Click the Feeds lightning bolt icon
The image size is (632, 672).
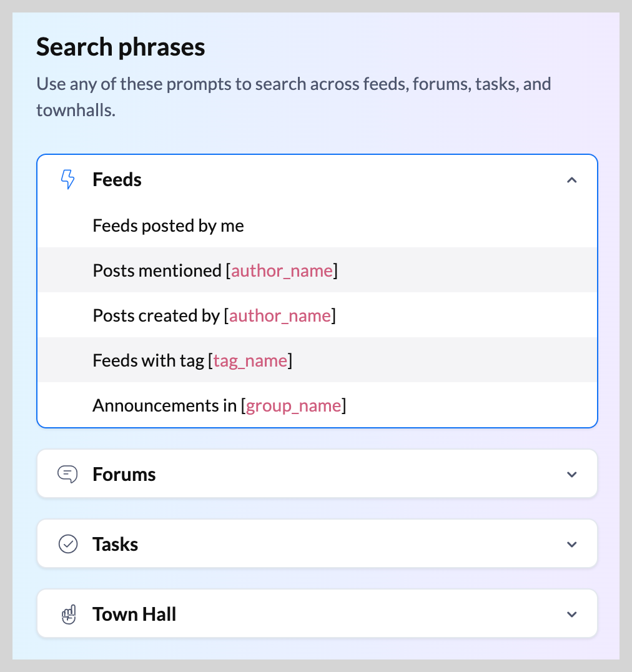67,180
